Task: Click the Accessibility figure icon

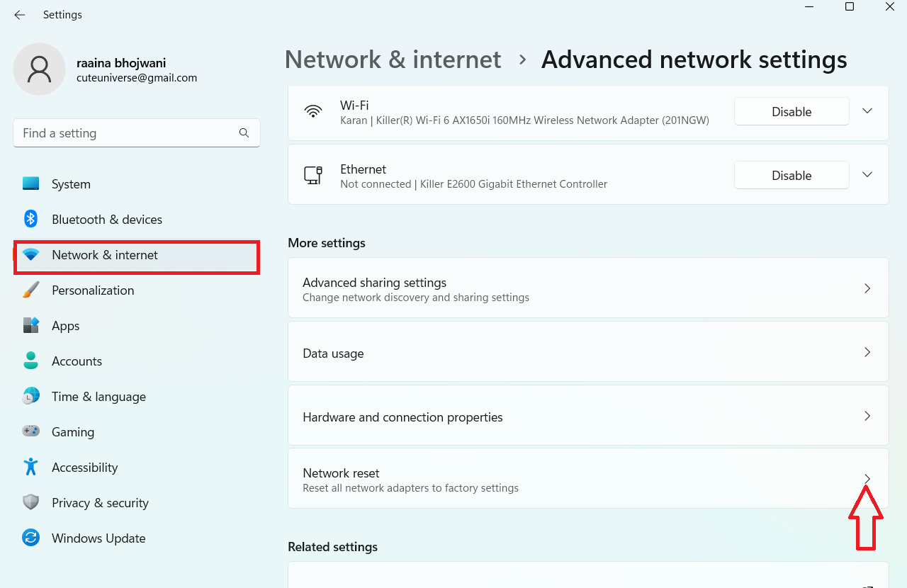Action: (x=30, y=467)
